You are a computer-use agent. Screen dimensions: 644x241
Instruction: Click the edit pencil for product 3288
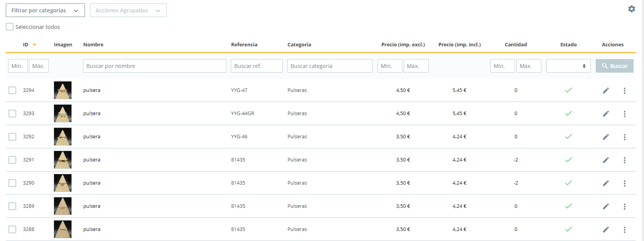coord(606,229)
